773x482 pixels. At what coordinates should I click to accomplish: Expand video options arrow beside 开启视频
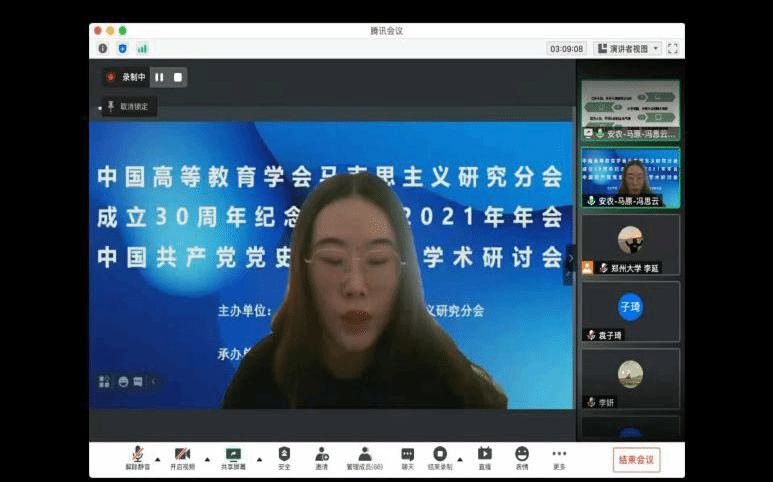click(208, 459)
